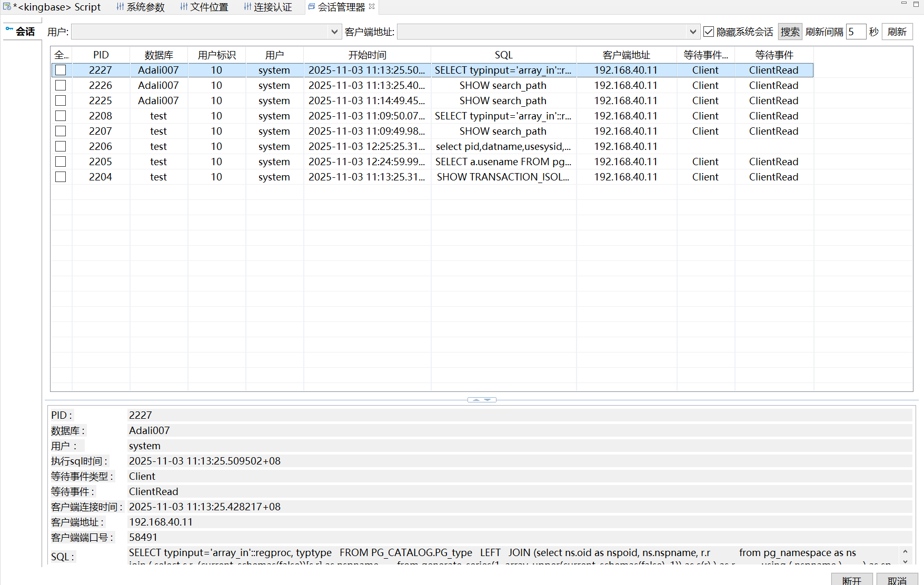
Task: Close the 会话管理器 tab with its X icon
Action: coord(372,7)
